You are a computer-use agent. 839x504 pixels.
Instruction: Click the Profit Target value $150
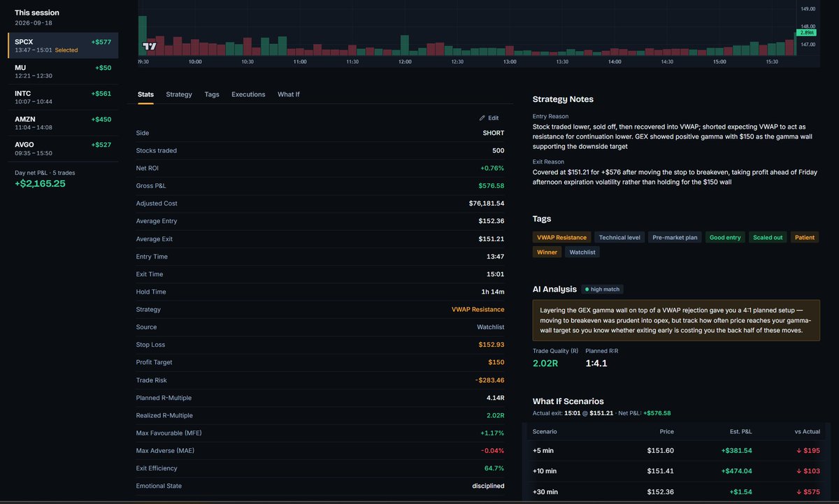point(496,362)
